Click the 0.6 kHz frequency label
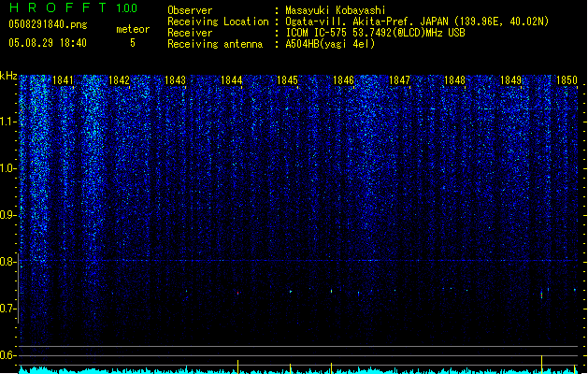588x374 pixels. [7, 355]
